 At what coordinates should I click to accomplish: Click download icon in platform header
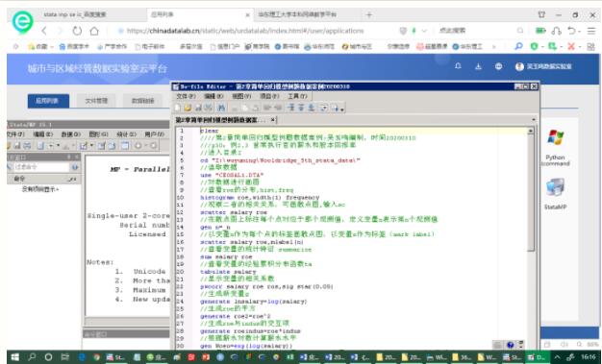(x=478, y=66)
